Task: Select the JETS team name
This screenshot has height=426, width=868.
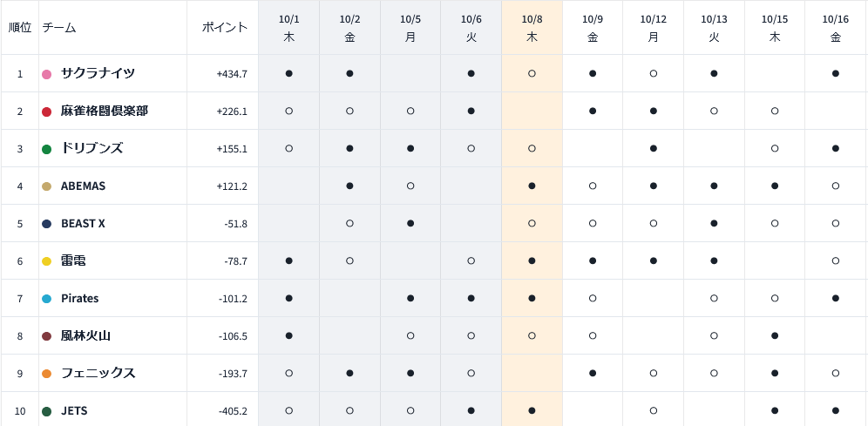Action: (x=74, y=411)
